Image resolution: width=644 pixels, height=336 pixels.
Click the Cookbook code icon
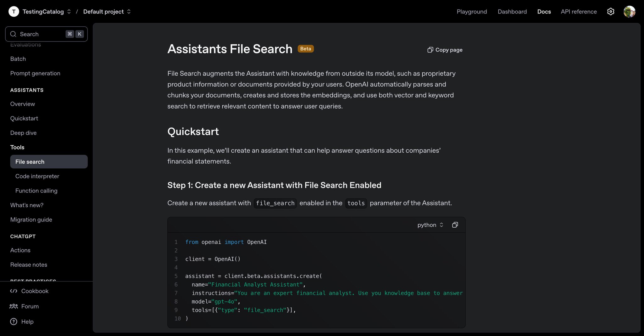[x=14, y=291]
